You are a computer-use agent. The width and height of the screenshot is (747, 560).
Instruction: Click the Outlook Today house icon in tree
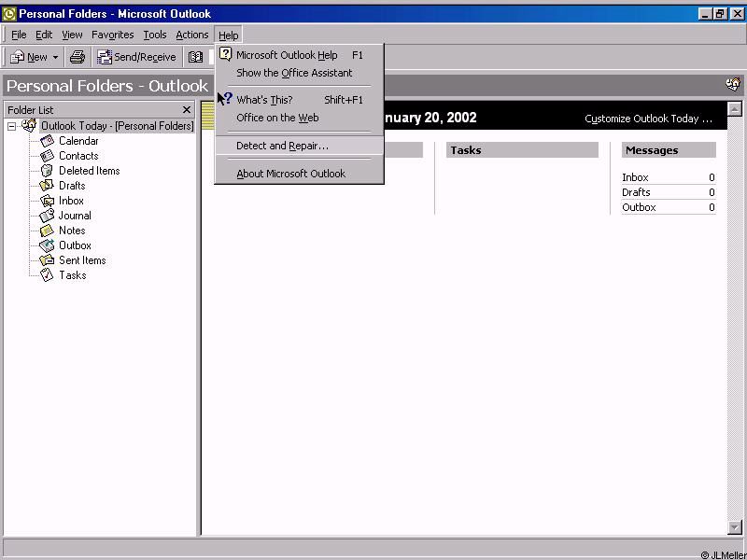(x=29, y=125)
